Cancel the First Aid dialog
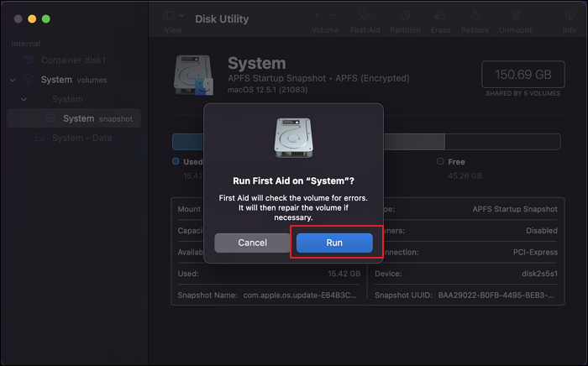 [252, 243]
